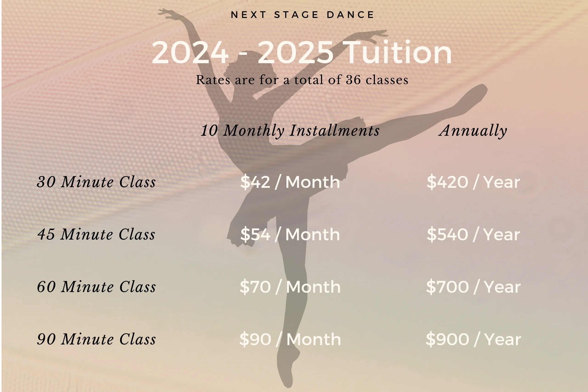Select the 10 Monthly Installments column heading
Image resolution: width=588 pixels, height=392 pixels.
click(x=290, y=131)
